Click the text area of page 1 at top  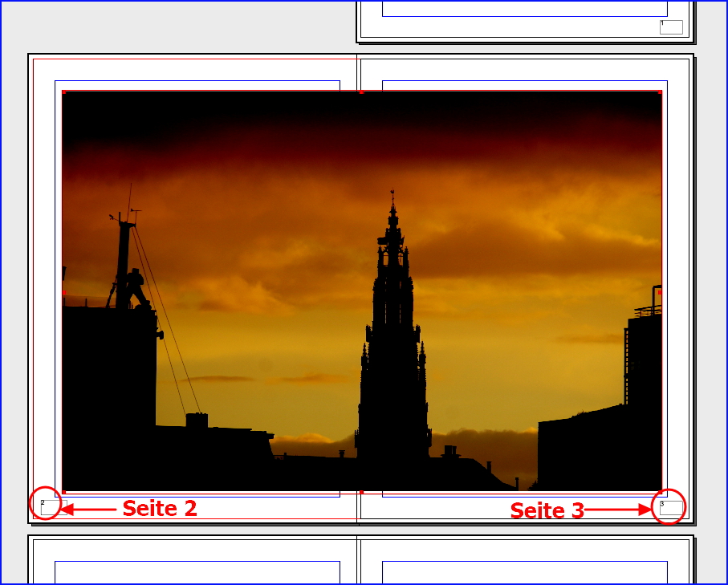pos(524,7)
